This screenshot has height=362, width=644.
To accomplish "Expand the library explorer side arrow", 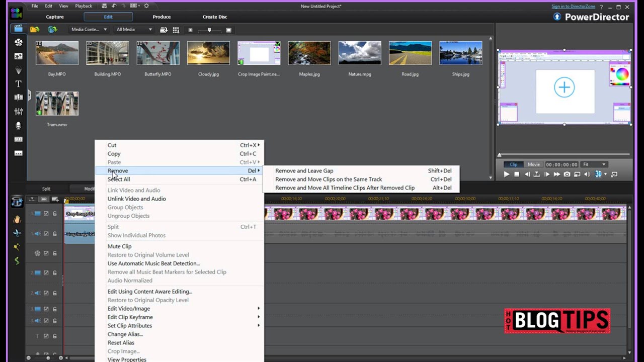I will click(29, 95).
